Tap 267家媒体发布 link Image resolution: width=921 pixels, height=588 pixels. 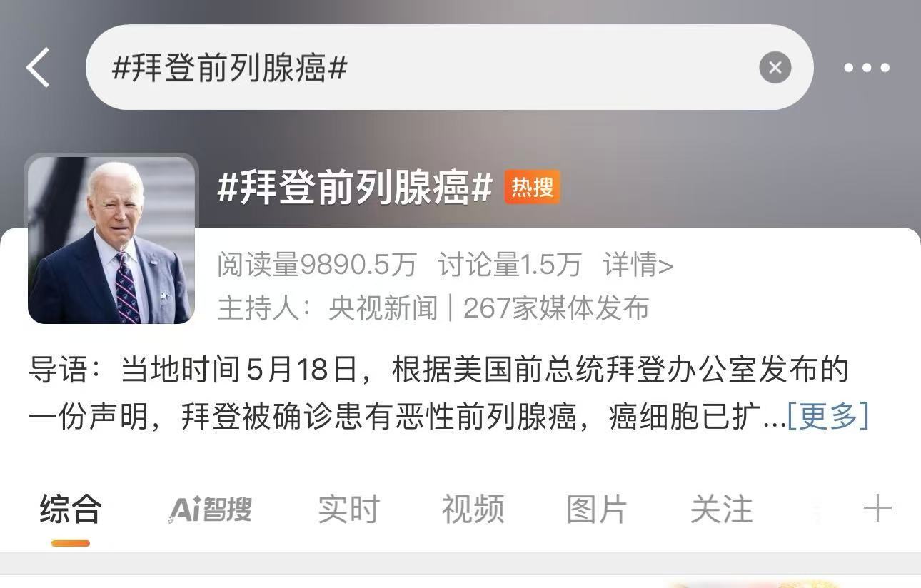[555, 308]
